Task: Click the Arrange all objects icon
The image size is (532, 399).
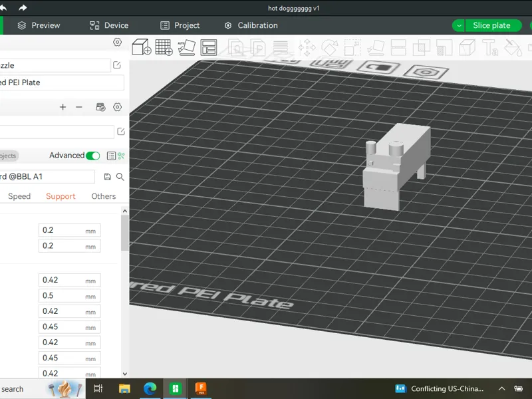Action: click(209, 47)
